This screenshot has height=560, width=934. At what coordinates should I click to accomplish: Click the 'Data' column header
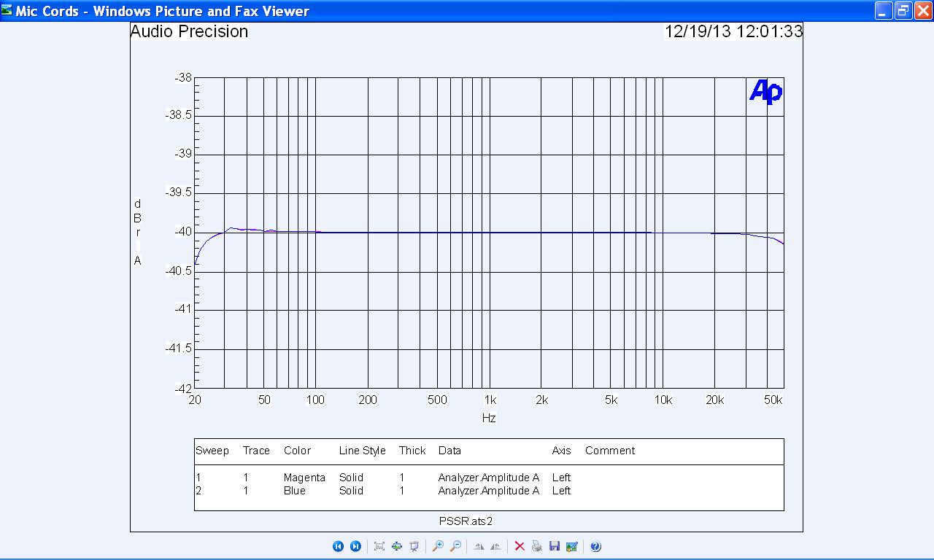tap(449, 451)
